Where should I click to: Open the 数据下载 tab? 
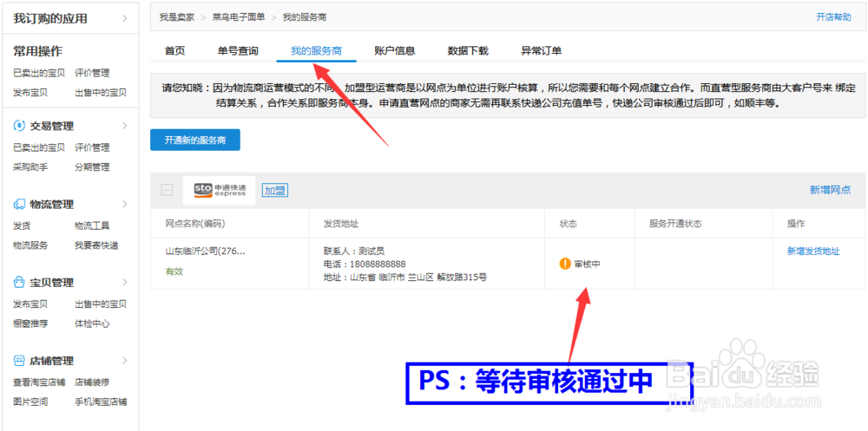point(468,51)
